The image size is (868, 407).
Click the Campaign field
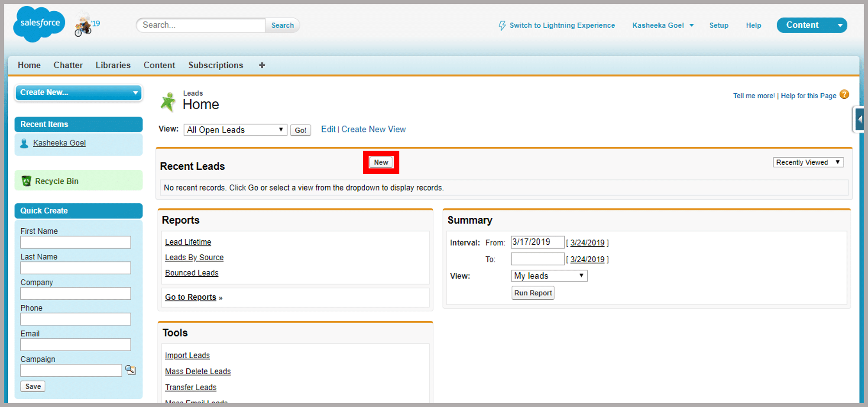71,370
